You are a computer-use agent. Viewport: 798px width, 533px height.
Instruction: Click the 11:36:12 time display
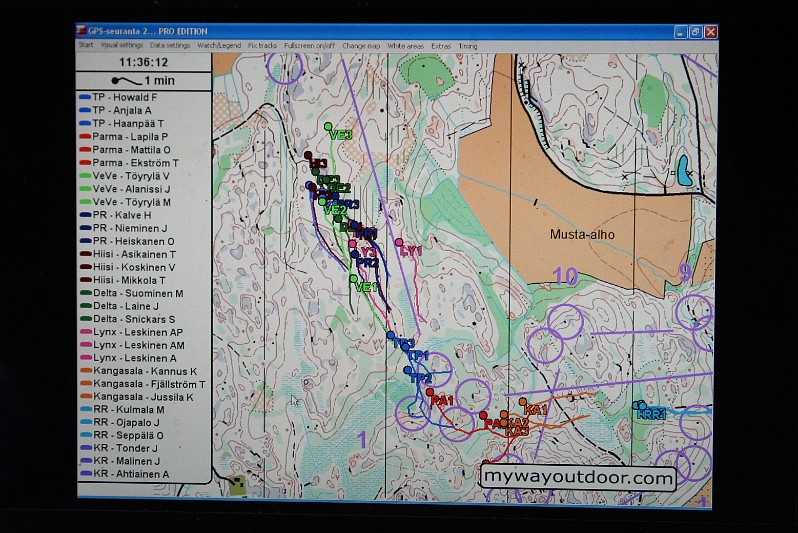coord(143,61)
